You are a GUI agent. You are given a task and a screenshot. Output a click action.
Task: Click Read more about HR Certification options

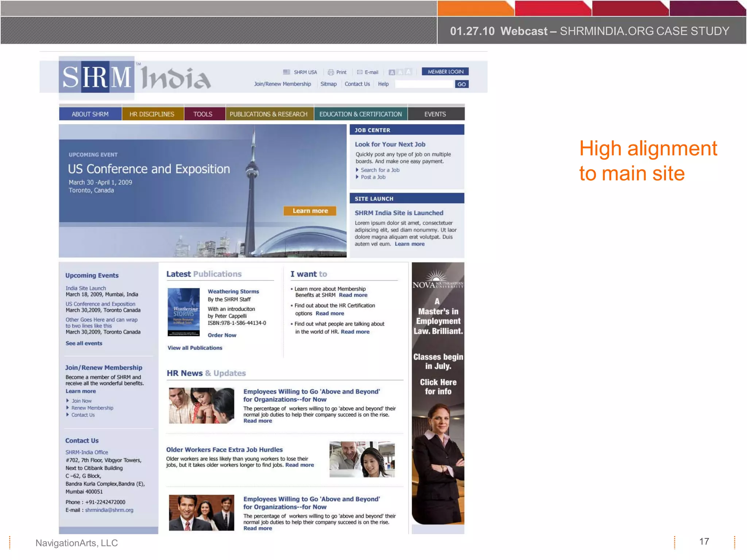tap(330, 313)
